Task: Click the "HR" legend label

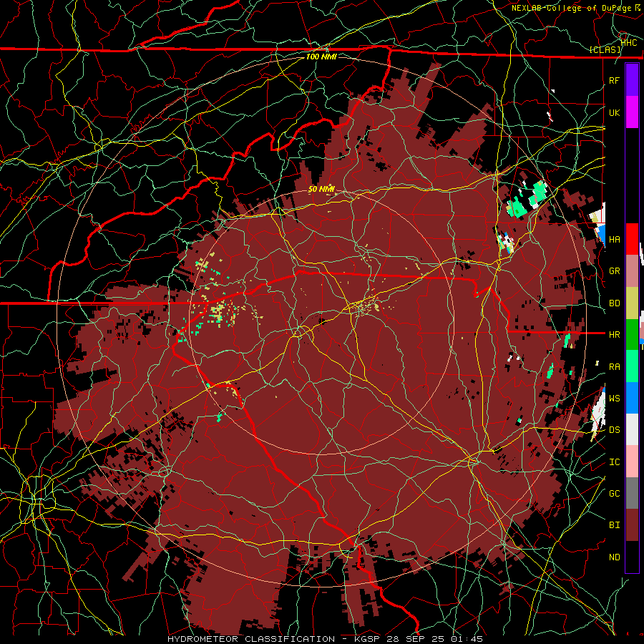Action: 614,335
